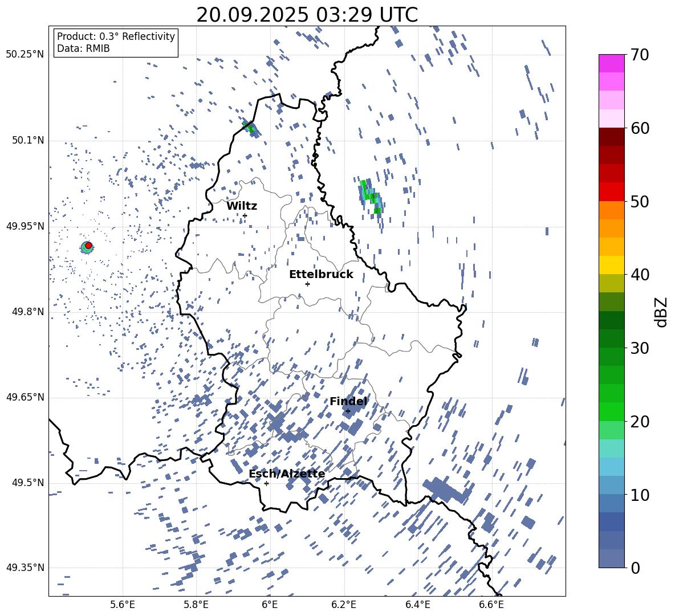
Task: Click the dBZ colorbar axis label
Action: pyautogui.click(x=662, y=312)
